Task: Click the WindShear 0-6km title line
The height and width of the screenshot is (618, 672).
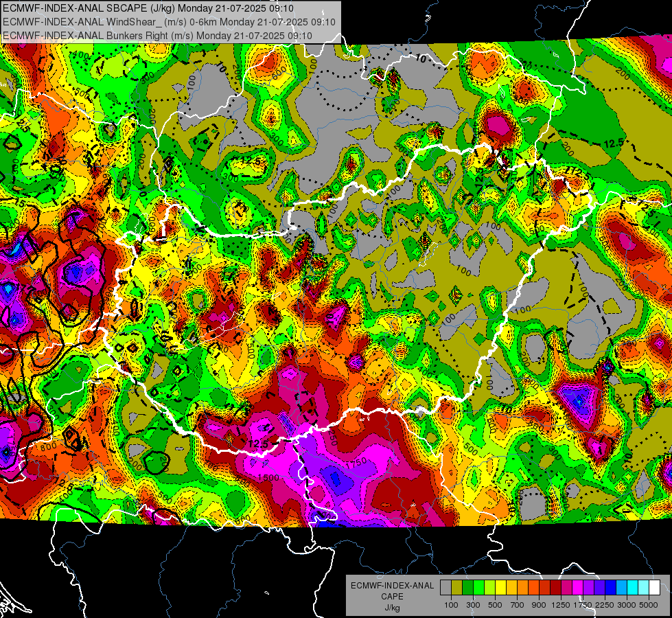Action: point(169,22)
